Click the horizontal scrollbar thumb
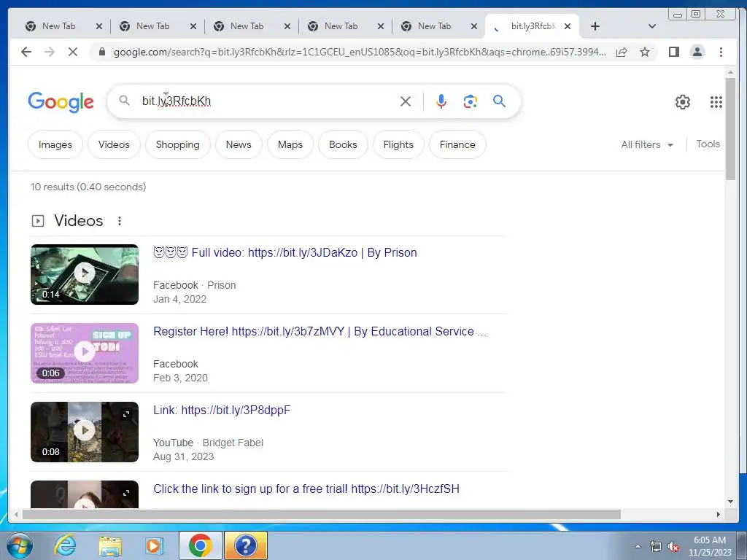This screenshot has height=560, width=747. [x=322, y=514]
